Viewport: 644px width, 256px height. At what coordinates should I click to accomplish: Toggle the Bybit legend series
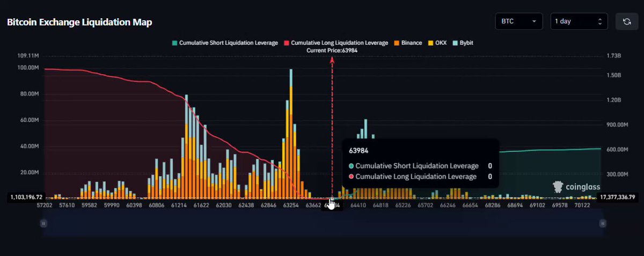pos(463,42)
